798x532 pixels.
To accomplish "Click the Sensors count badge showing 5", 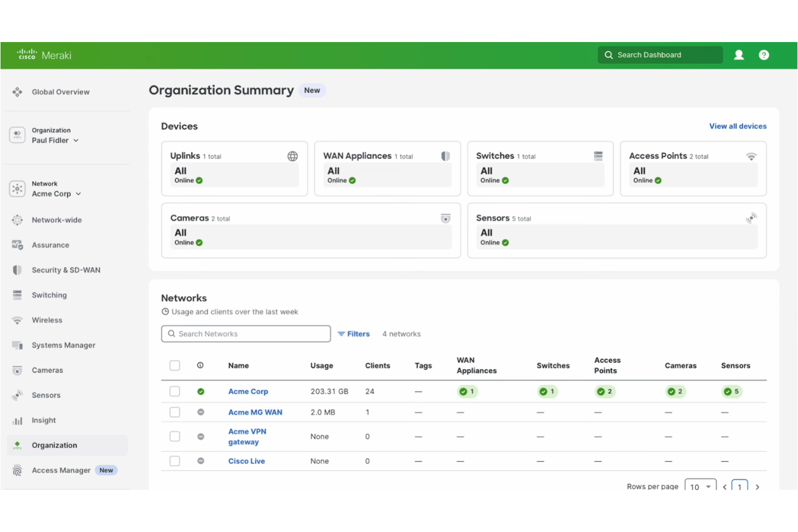I will click(732, 392).
